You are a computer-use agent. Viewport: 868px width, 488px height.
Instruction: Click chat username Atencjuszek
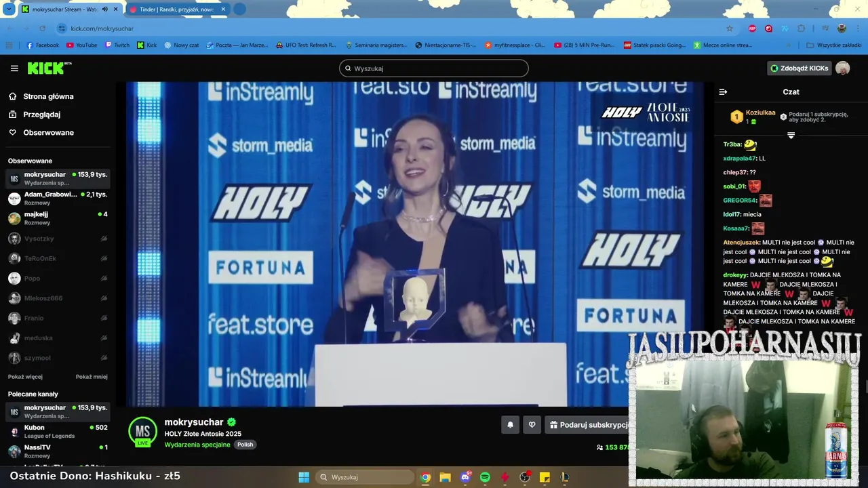coord(742,243)
